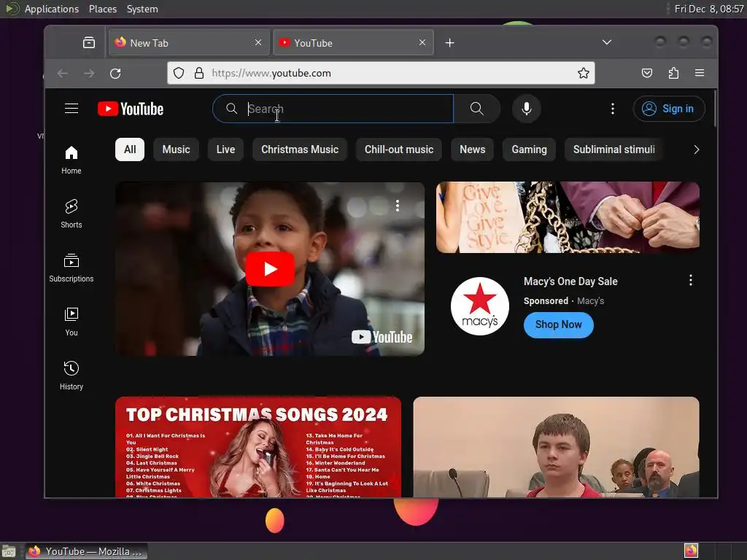Open tracking protection shield info

pyautogui.click(x=179, y=73)
